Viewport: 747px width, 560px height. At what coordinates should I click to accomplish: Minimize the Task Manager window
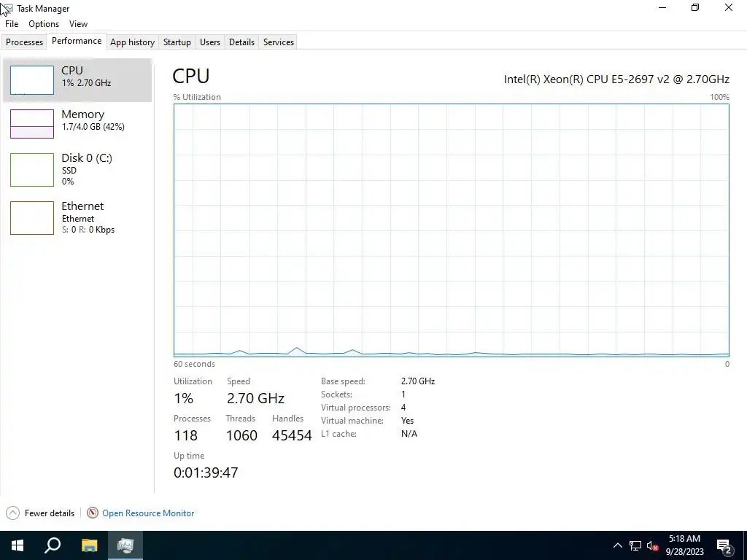pyautogui.click(x=662, y=7)
